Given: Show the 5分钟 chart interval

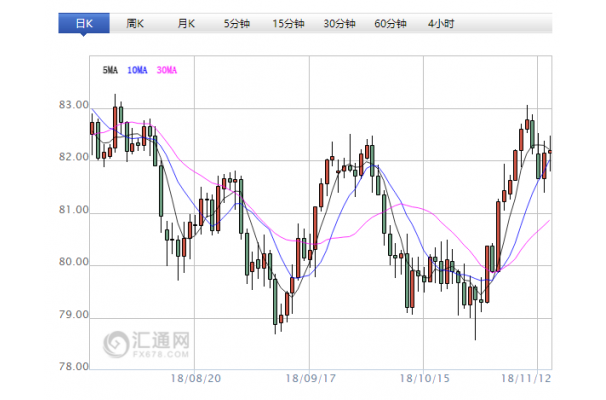Looking at the screenshot, I should (237, 24).
